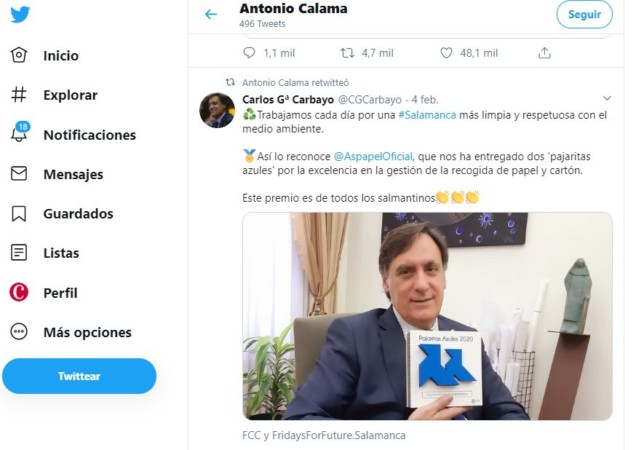636x450 pixels.
Task: Click the Seguir follow button
Action: 584,15
